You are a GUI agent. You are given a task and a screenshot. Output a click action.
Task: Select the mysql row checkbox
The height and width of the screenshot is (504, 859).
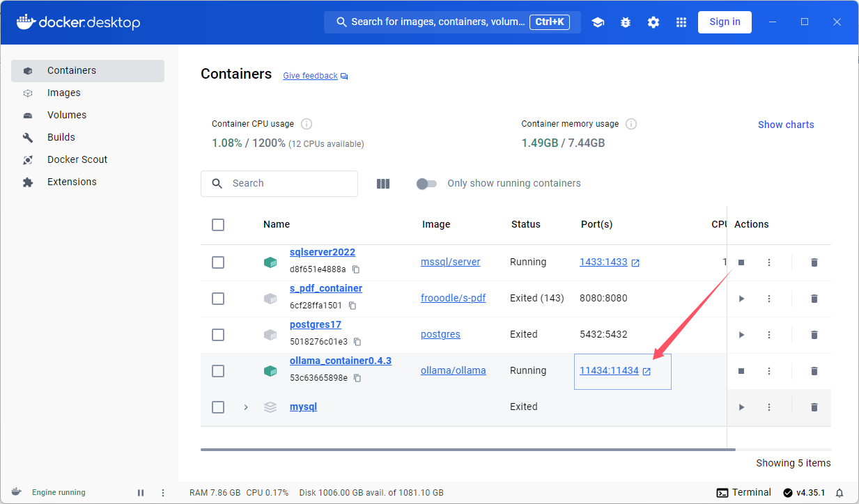point(218,407)
